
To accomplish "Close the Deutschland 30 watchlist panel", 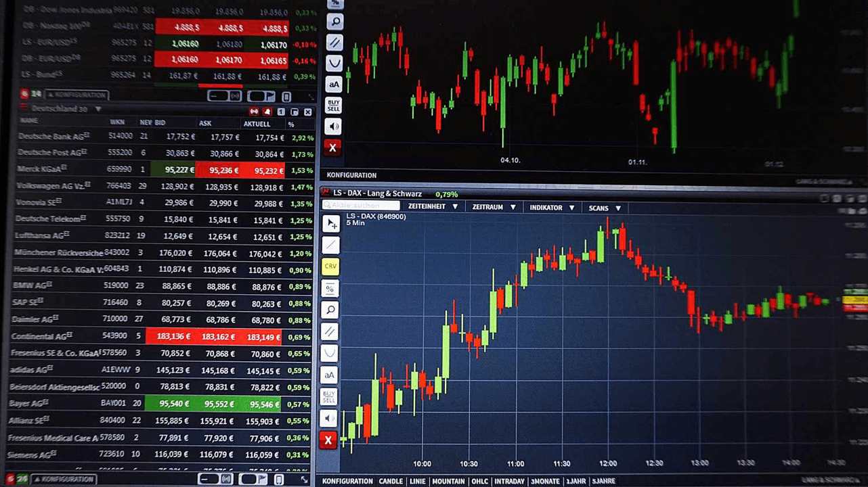I will 308,112.
